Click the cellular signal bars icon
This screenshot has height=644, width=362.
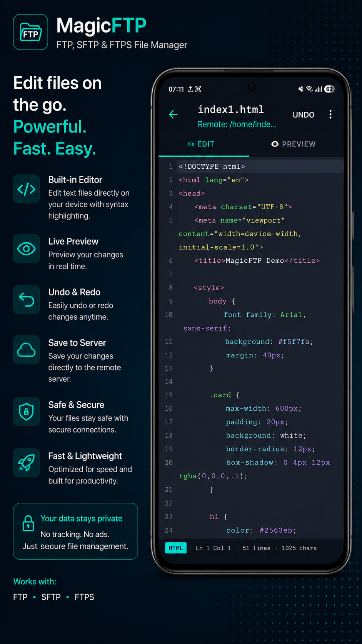tap(319, 89)
